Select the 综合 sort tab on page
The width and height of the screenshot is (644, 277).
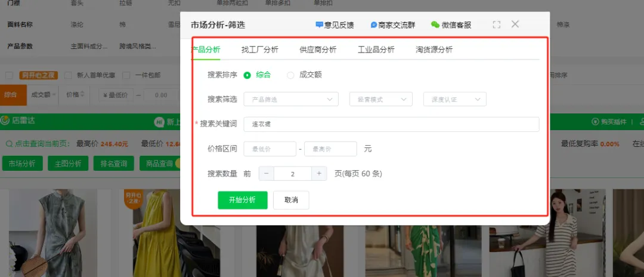point(13,95)
